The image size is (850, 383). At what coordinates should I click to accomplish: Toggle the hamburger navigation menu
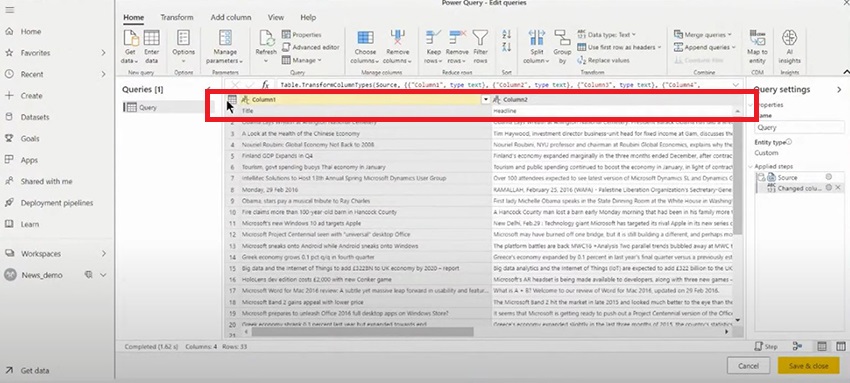pos(9,10)
